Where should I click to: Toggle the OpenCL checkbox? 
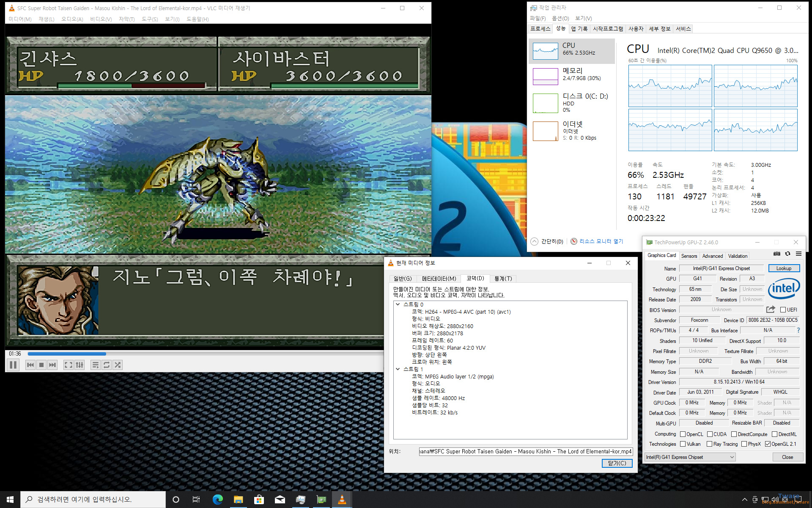pos(683,434)
